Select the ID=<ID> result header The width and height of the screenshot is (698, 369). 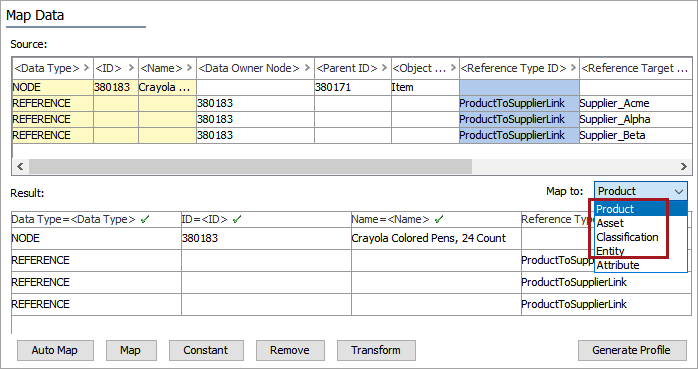pyautogui.click(x=266, y=219)
